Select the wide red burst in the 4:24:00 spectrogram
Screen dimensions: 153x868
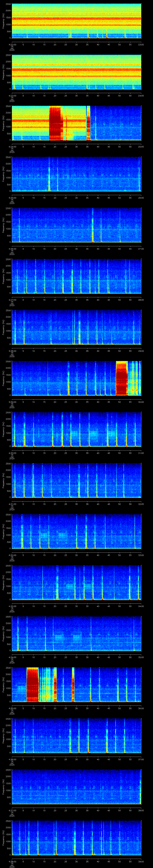(x=55, y=123)
